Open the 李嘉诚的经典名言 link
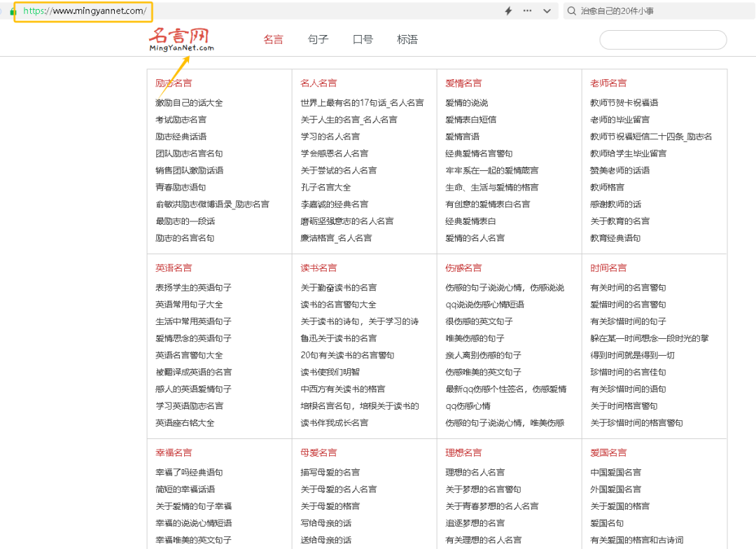This screenshot has width=756, height=549. click(x=335, y=204)
